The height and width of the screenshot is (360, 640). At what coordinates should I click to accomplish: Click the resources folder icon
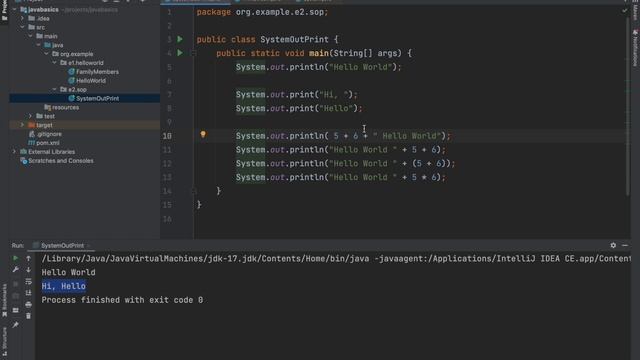click(47, 107)
